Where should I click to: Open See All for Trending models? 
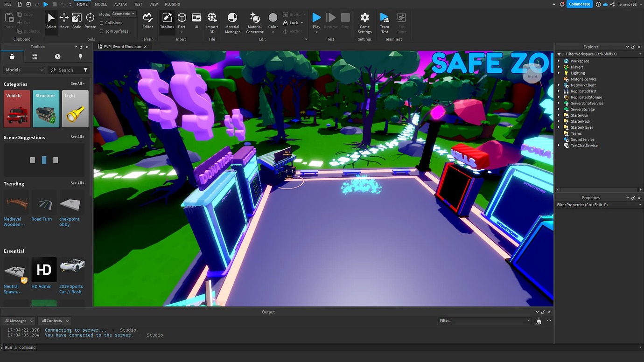77,183
